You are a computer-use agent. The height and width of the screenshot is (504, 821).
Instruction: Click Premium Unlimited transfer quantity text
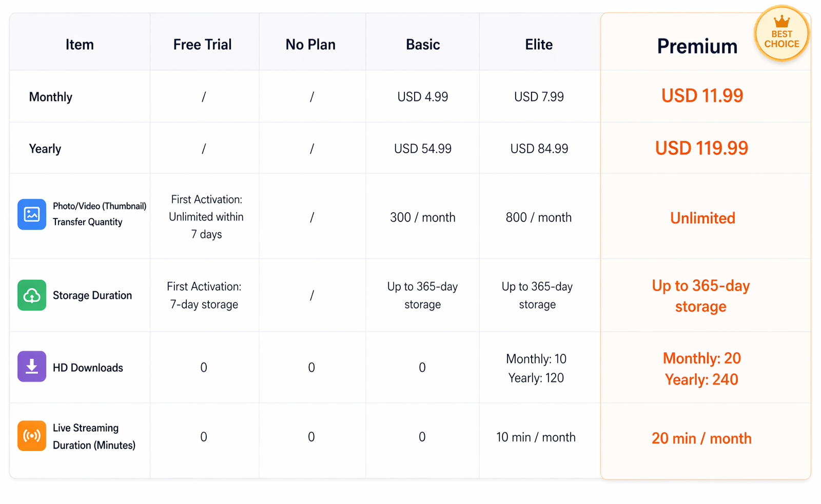[x=702, y=218]
